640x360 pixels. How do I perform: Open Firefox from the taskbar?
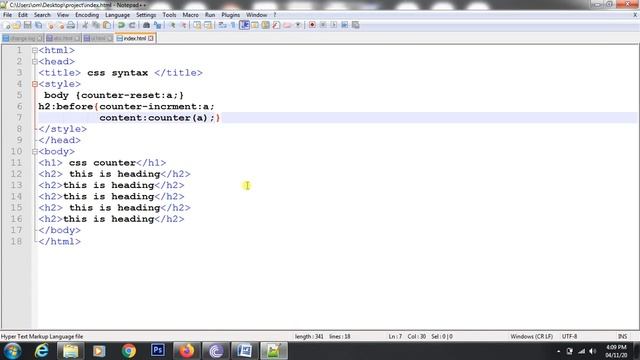point(187,351)
